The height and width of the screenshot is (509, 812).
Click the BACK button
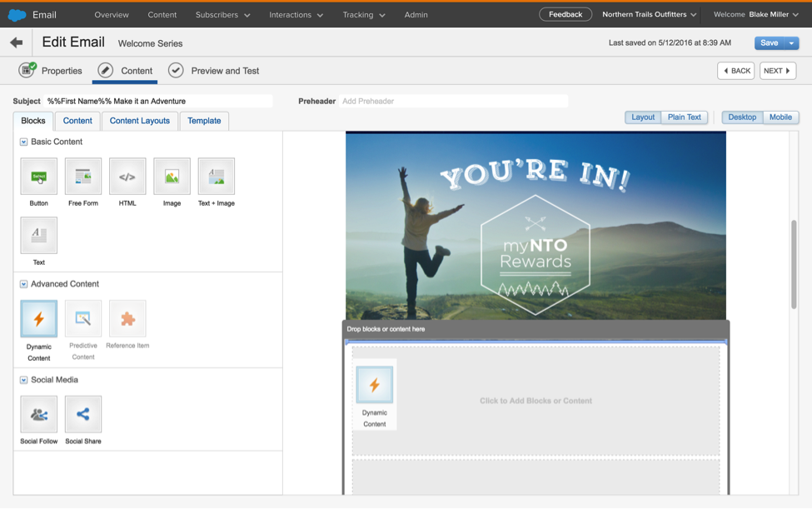(736, 71)
